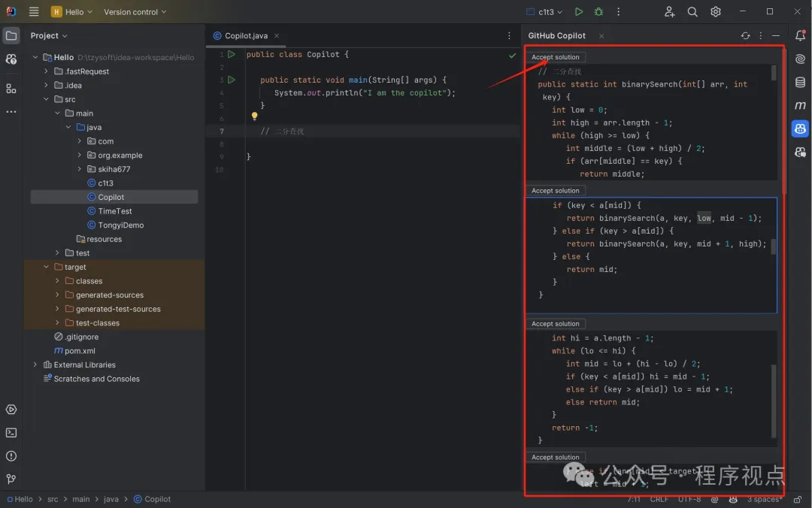This screenshot has width=812, height=508.
Task: Open the Maven tool window
Action: [x=800, y=105]
